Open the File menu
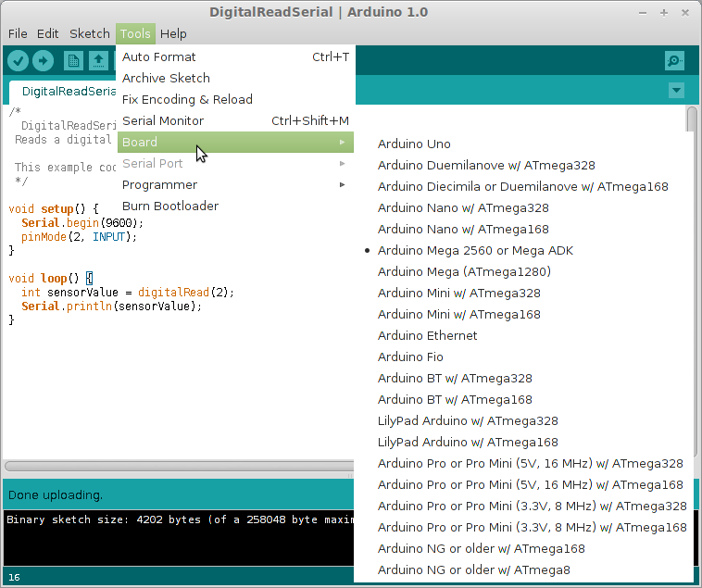702x588 pixels. (18, 33)
